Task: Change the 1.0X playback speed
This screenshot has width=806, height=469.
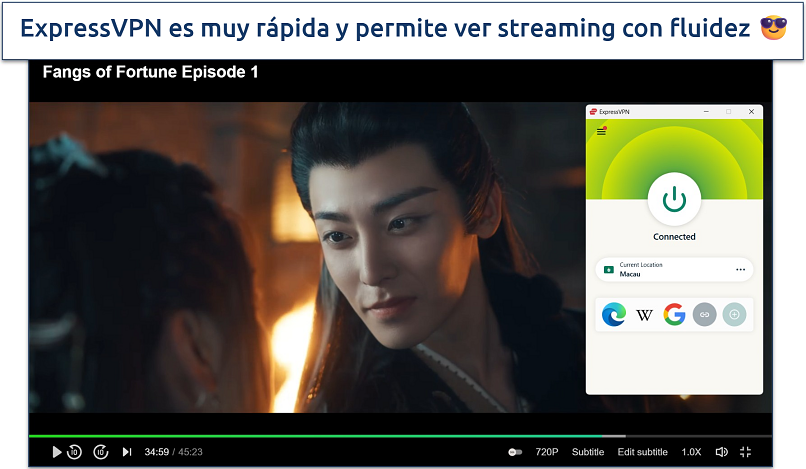Action: pos(691,452)
